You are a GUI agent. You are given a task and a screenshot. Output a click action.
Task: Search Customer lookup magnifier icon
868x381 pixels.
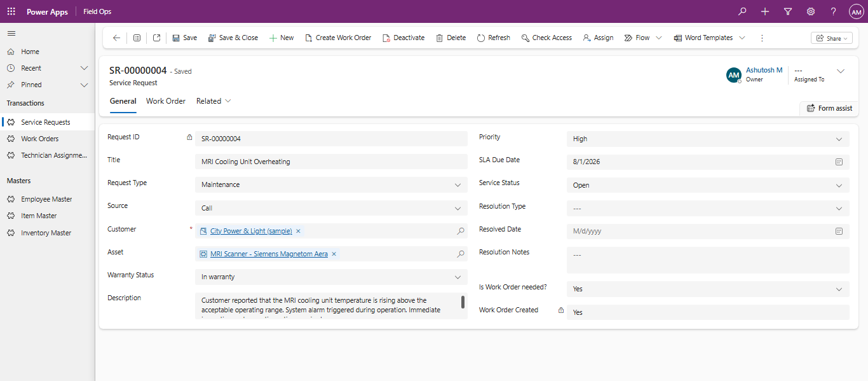click(461, 231)
